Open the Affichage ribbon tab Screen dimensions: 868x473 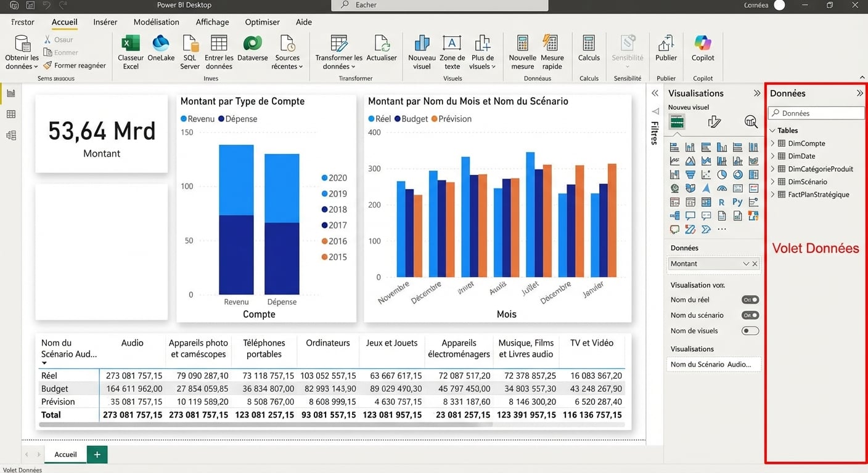[212, 22]
